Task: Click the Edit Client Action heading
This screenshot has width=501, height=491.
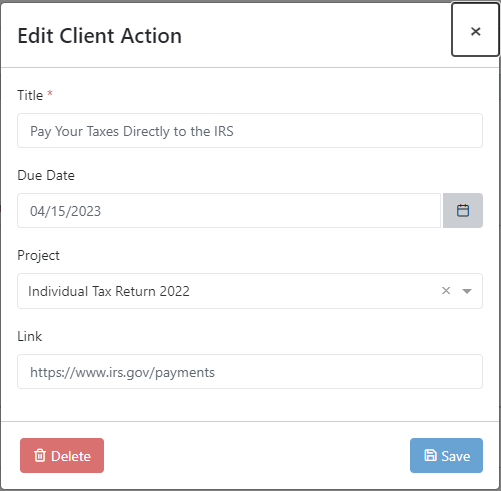Action: 100,36
